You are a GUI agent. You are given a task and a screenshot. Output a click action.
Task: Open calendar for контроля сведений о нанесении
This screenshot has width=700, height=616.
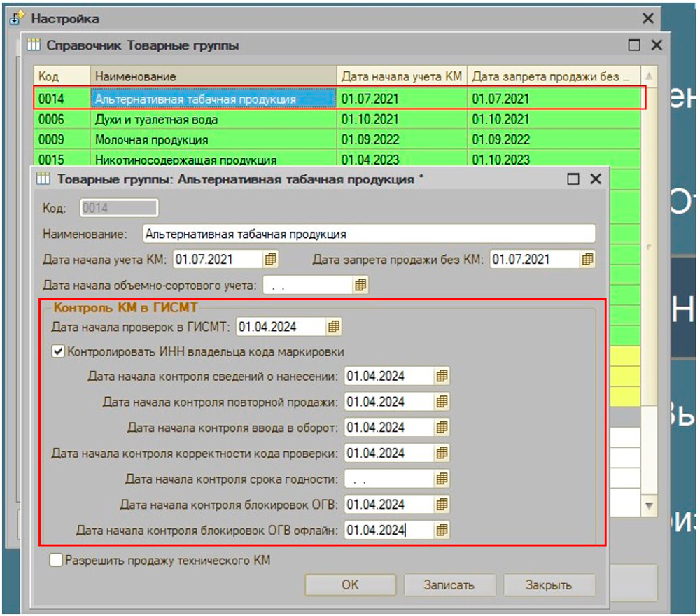442,377
